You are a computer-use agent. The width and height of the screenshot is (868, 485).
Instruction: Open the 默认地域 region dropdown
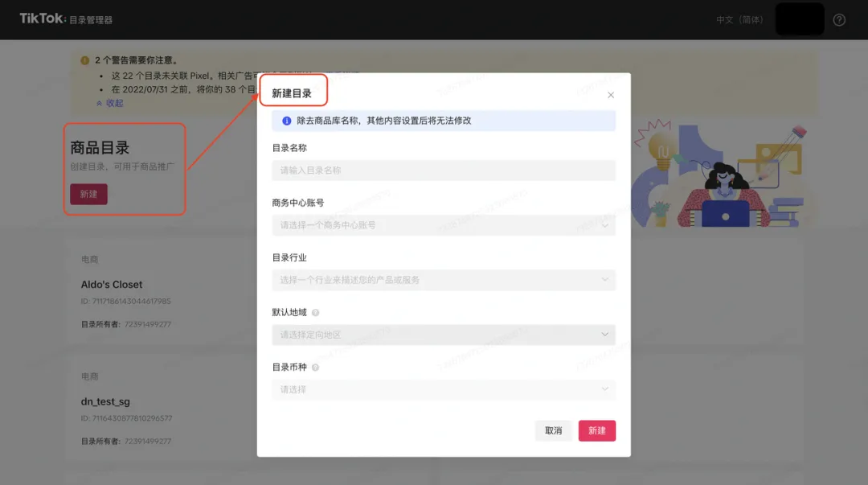click(444, 335)
